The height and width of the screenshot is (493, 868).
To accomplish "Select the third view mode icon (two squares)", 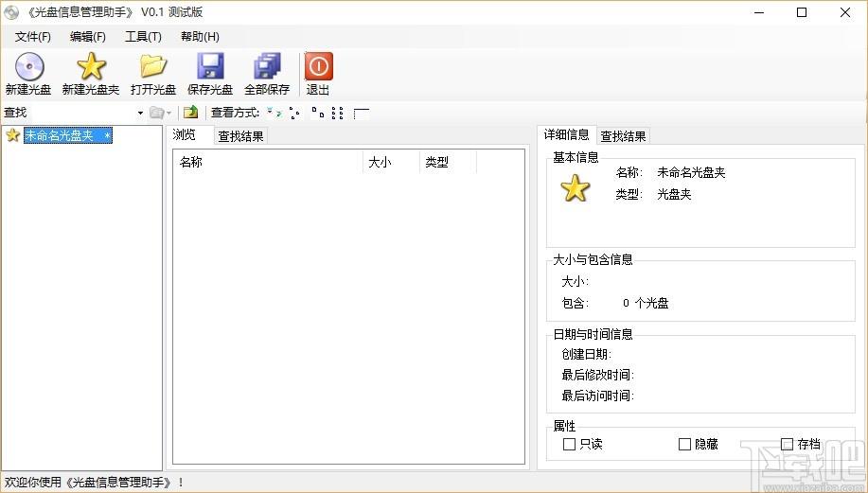I will point(317,113).
